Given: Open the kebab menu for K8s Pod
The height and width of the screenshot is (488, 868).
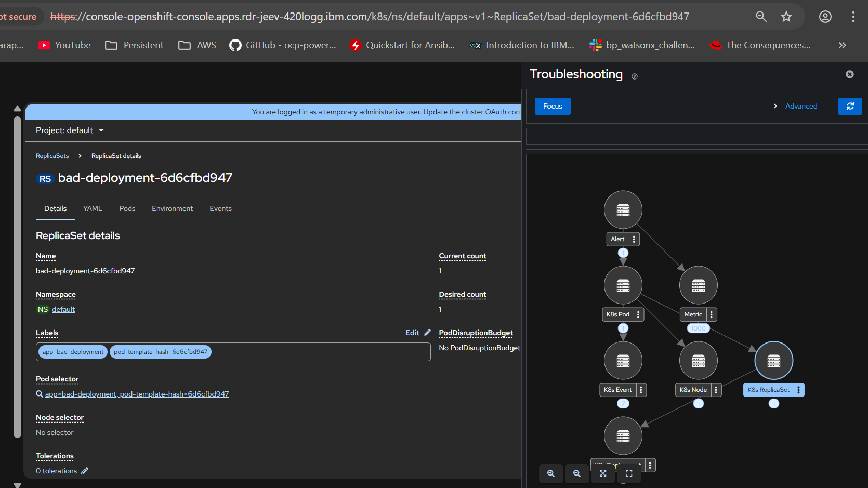Looking at the screenshot, I should click(x=638, y=314).
